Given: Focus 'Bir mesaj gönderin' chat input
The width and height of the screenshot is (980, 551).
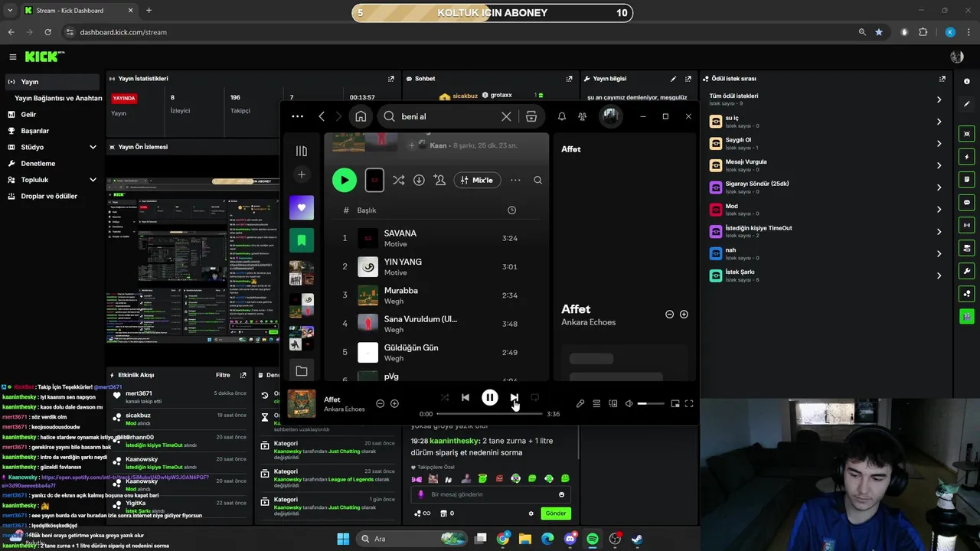Looking at the screenshot, I should point(491,494).
